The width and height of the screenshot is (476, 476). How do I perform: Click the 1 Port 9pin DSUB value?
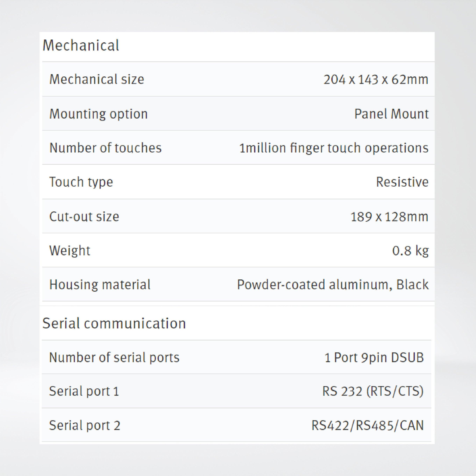coord(374,357)
